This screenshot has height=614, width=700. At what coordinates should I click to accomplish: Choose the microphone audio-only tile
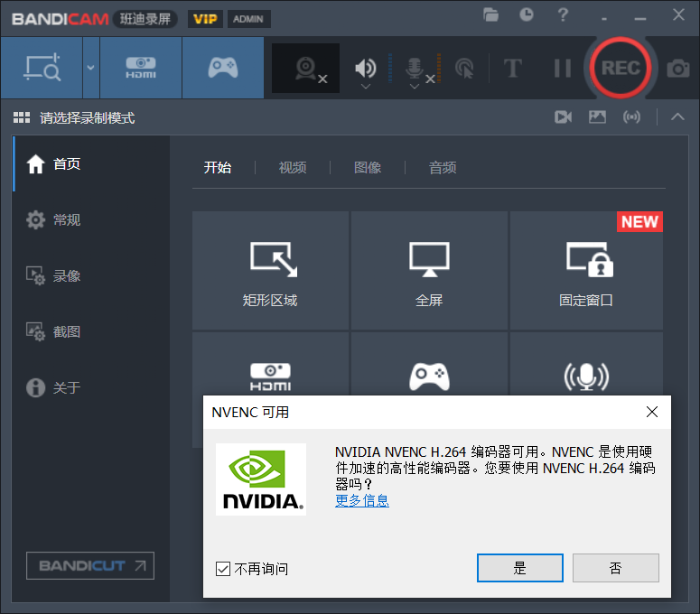tap(586, 364)
